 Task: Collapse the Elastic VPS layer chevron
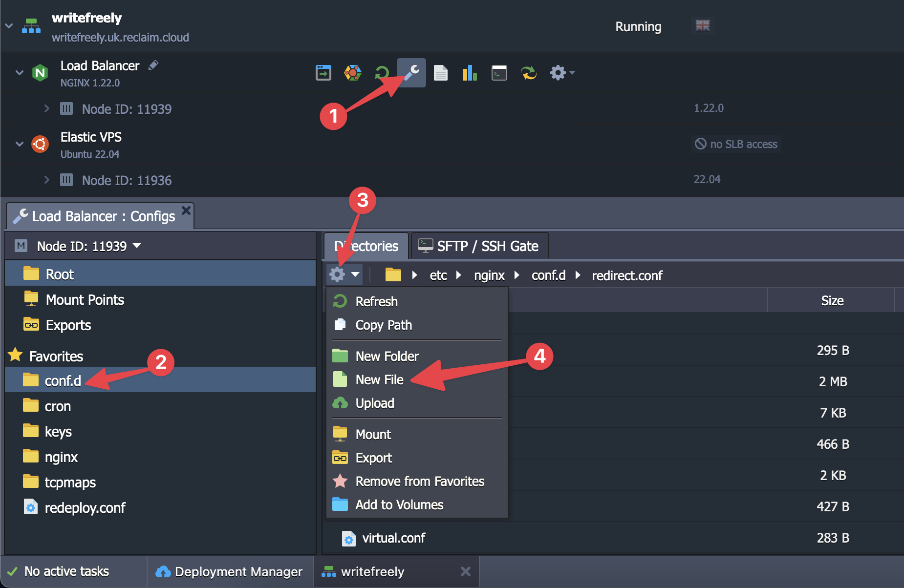click(20, 144)
